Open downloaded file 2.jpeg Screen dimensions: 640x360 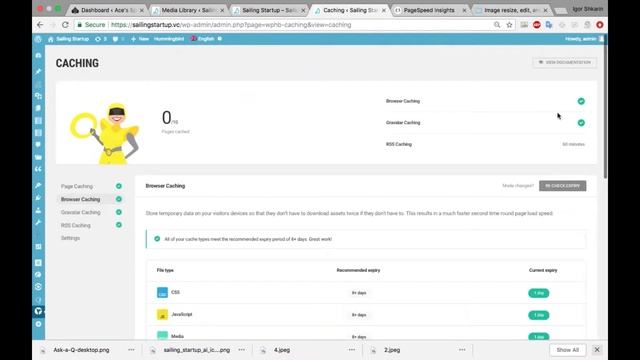[392, 350]
